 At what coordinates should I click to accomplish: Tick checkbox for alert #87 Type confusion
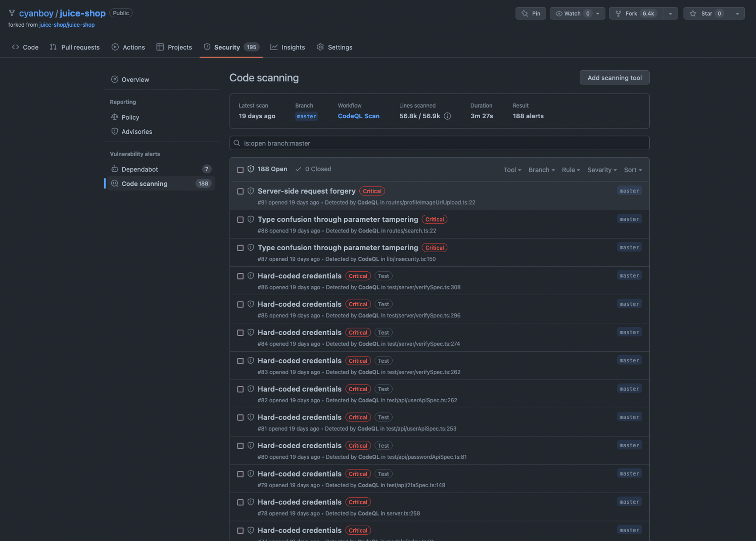[x=240, y=248]
